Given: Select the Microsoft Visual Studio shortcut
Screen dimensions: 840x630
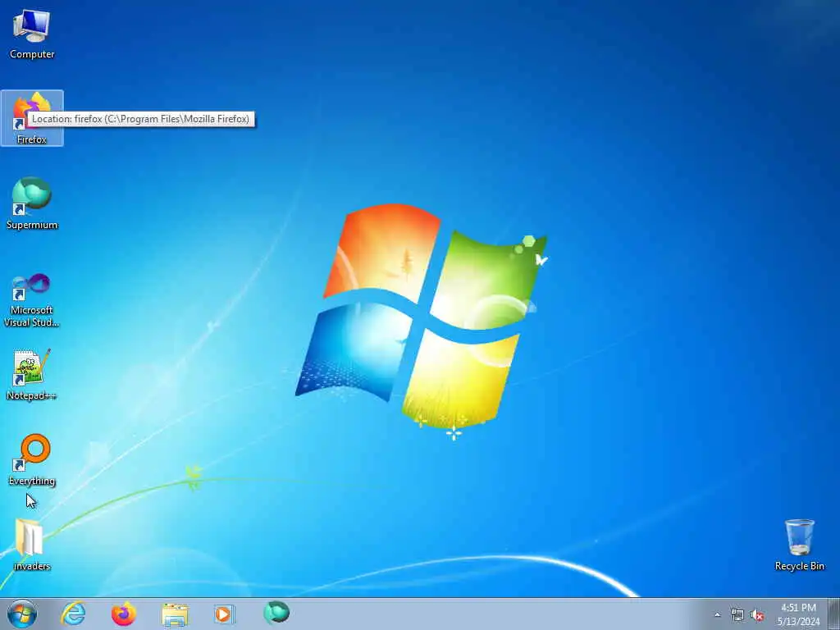Looking at the screenshot, I should point(32,300).
